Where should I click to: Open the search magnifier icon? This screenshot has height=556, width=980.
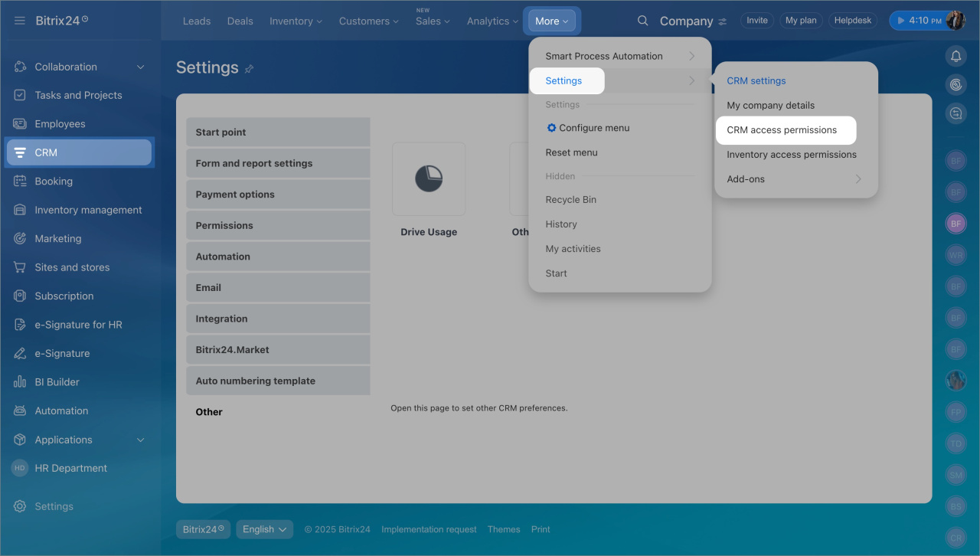pos(643,21)
